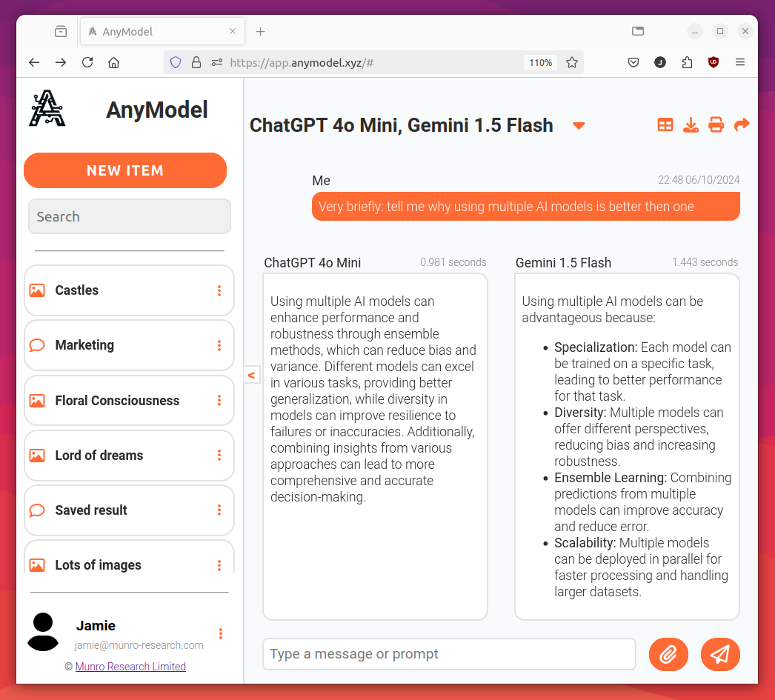Click the site padlock security icon
Viewport: 775px width, 700px height.
[196, 62]
